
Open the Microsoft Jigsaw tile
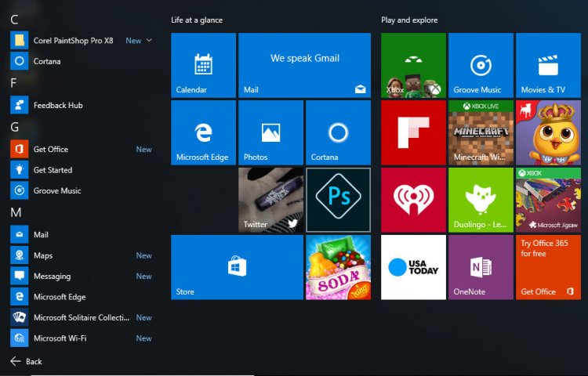(x=548, y=200)
